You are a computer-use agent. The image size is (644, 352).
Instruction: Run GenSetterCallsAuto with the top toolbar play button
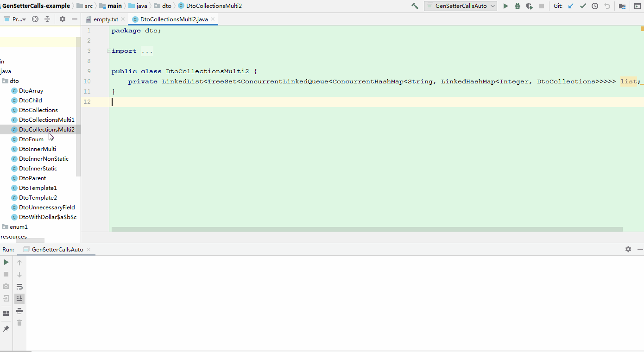[x=506, y=6]
